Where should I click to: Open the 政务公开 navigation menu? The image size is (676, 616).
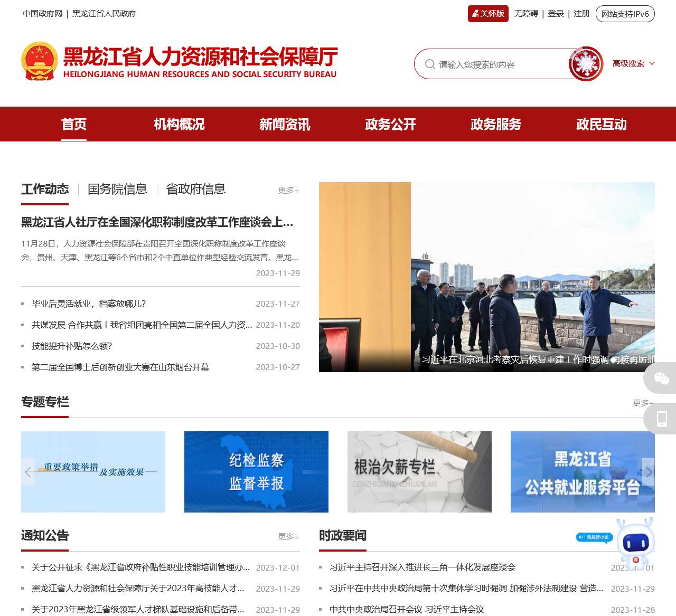pyautogui.click(x=390, y=124)
